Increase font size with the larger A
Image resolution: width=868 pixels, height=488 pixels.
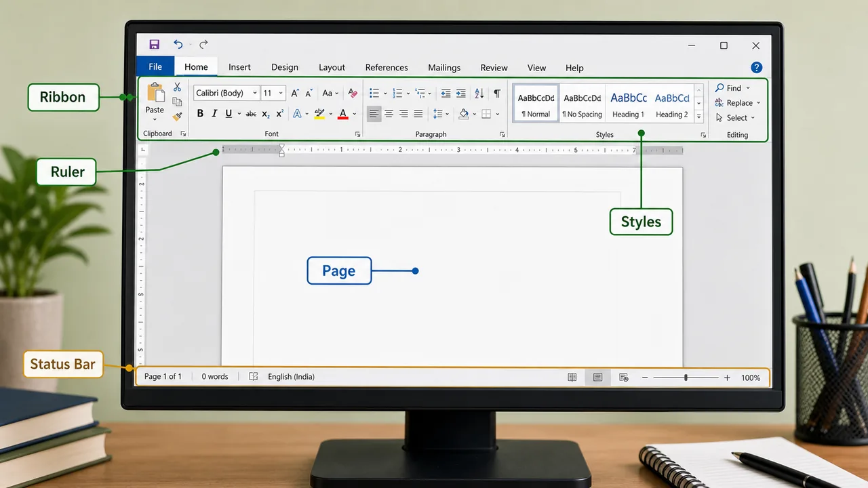[x=295, y=94]
